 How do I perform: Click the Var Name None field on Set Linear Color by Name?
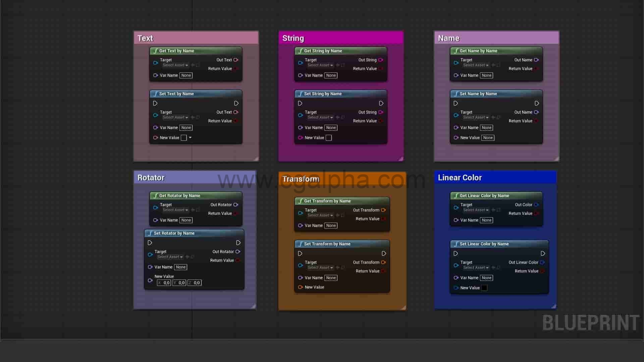[487, 278]
